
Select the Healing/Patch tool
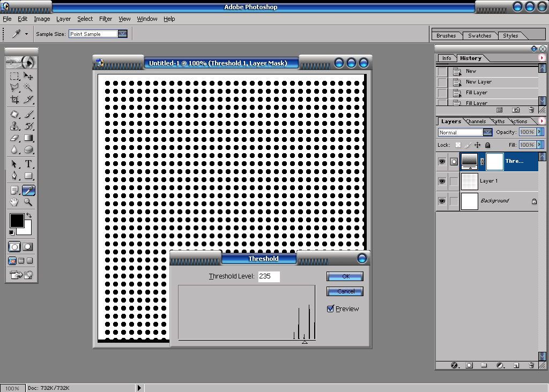14,115
